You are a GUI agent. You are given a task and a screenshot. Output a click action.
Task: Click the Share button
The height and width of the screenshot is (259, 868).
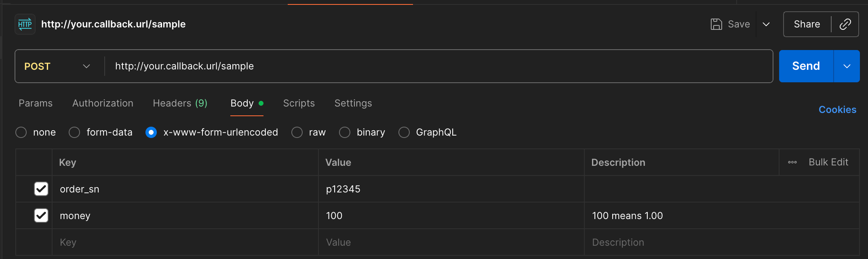click(807, 24)
